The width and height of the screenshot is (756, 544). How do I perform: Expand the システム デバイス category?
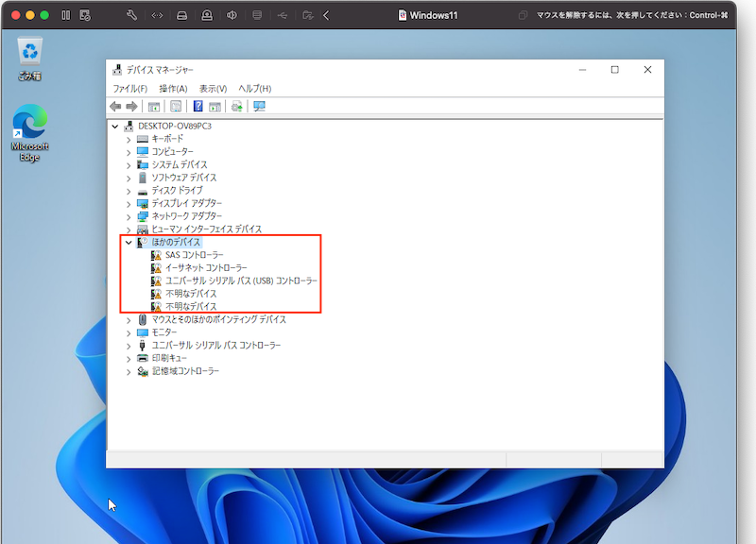point(129,165)
